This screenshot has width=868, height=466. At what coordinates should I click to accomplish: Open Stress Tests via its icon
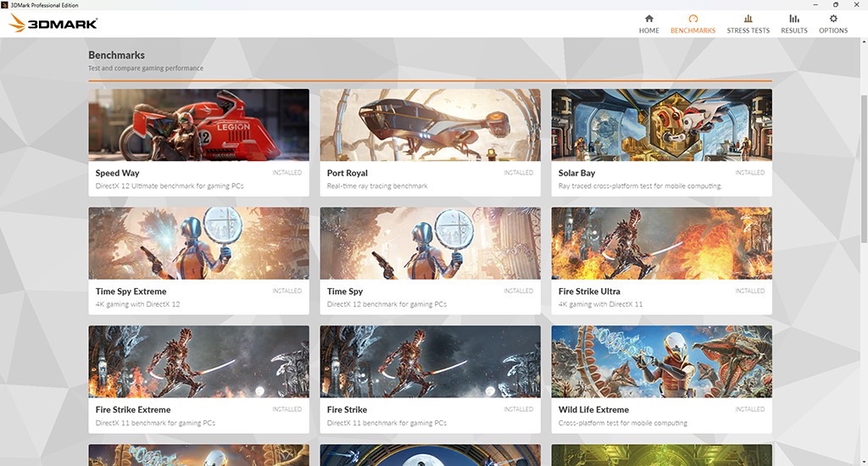[x=748, y=19]
